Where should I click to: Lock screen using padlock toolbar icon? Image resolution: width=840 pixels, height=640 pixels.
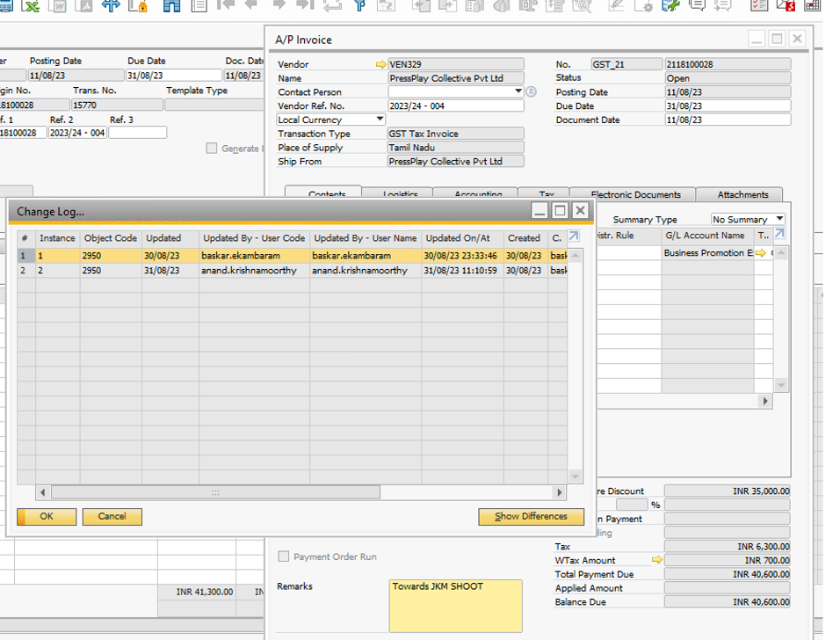tap(139, 6)
